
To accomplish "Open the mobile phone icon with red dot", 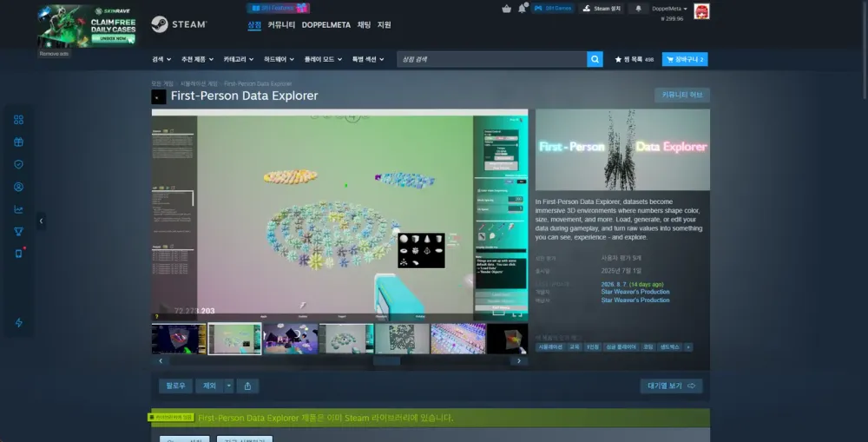I will 18,254.
